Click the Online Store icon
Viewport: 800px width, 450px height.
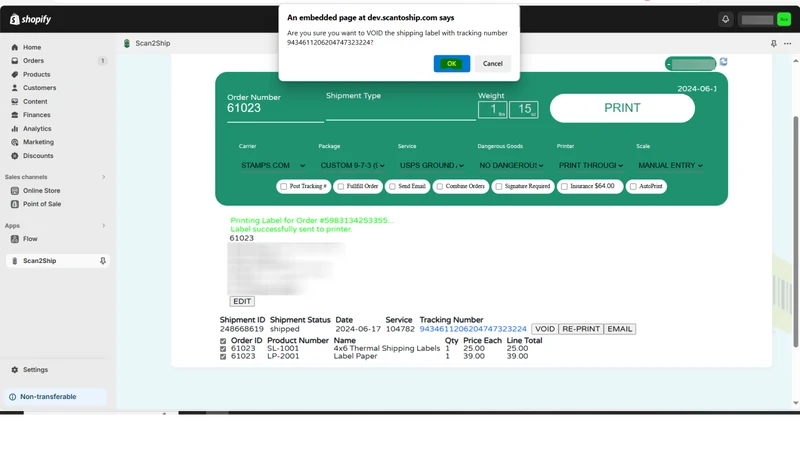click(15, 190)
